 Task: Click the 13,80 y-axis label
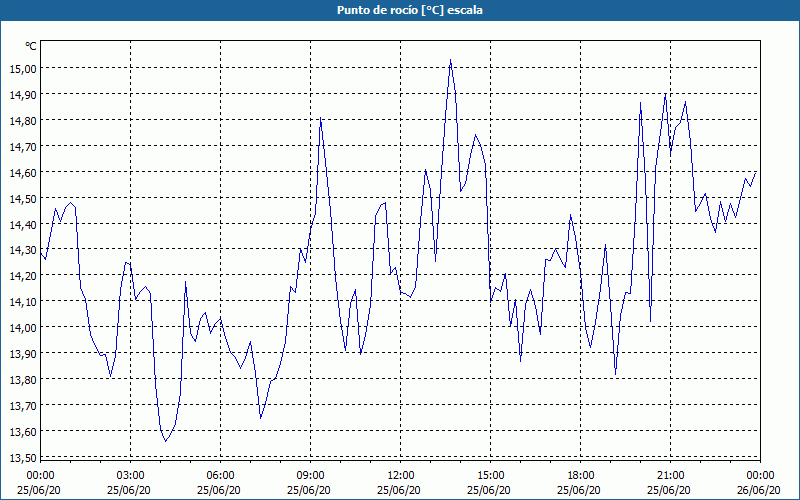pyautogui.click(x=23, y=380)
